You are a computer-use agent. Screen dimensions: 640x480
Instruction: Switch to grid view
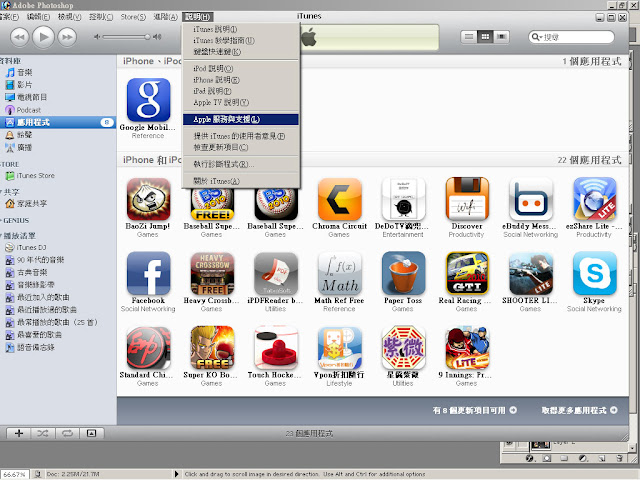485,37
